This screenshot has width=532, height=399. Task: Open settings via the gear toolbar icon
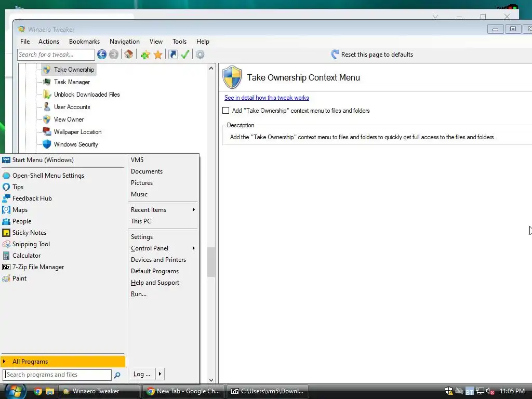pyautogui.click(x=200, y=54)
